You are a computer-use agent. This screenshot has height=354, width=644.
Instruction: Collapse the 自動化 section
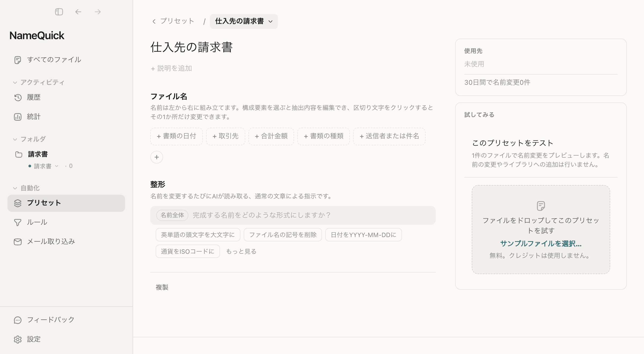(15, 188)
